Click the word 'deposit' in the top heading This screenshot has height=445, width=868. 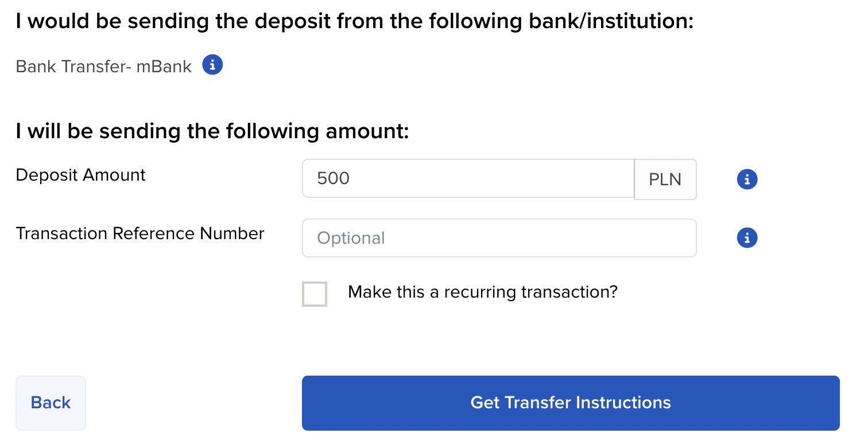point(290,22)
